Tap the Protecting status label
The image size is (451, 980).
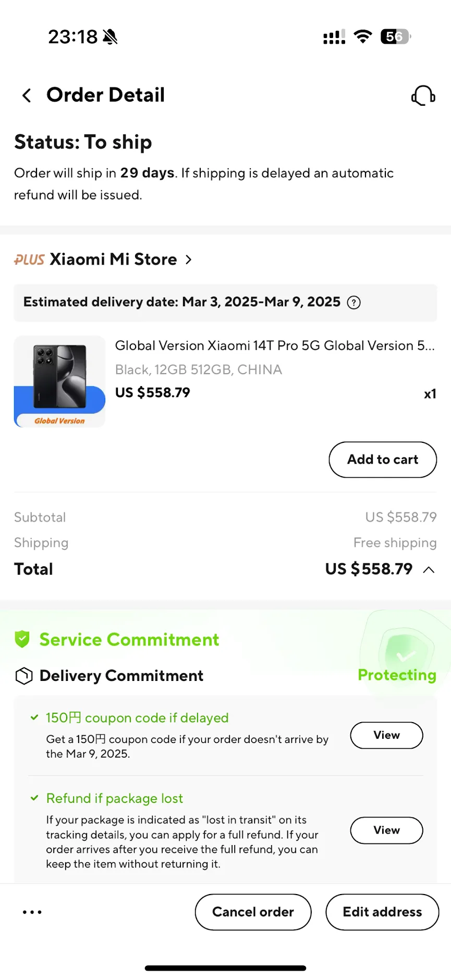(x=397, y=675)
